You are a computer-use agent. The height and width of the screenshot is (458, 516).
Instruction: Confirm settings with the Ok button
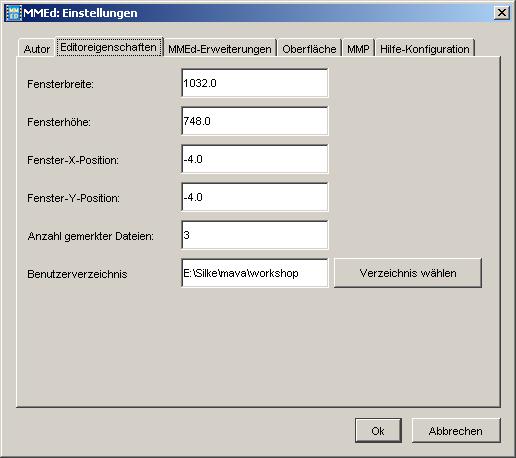pos(378,431)
